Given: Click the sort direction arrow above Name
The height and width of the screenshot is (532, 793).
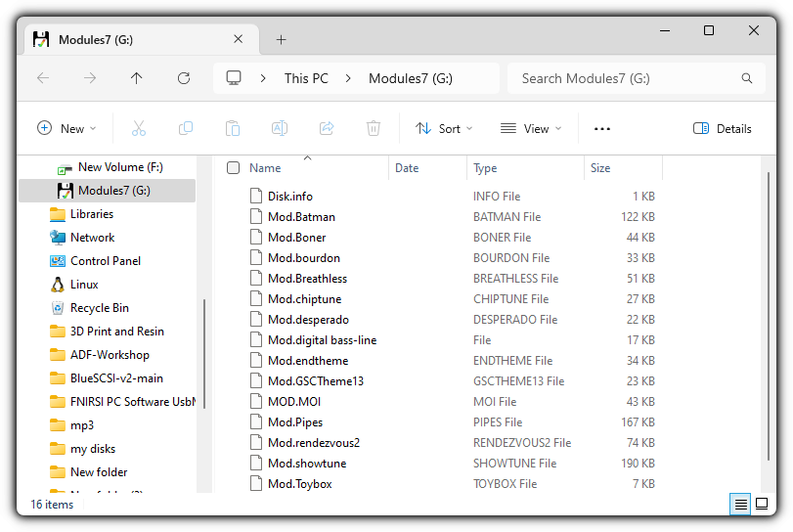Looking at the screenshot, I should coord(307,157).
